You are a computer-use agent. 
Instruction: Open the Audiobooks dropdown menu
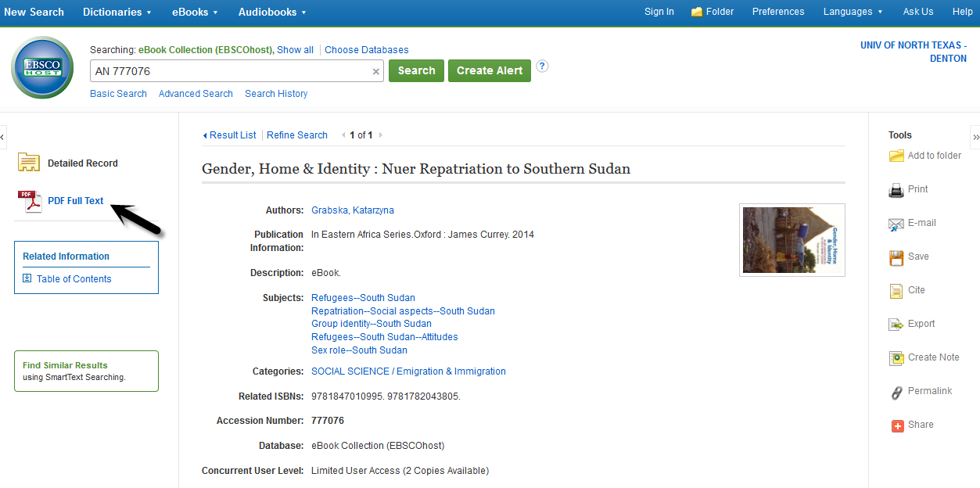tap(272, 12)
